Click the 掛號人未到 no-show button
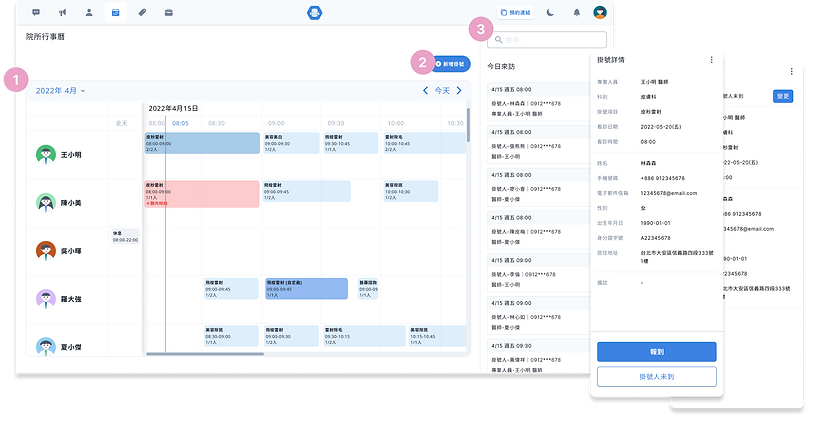 click(657, 377)
